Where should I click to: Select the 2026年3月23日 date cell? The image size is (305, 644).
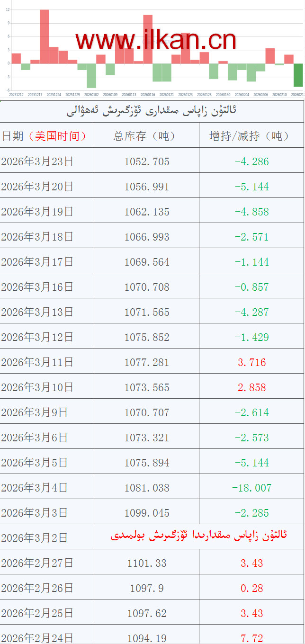click(38, 161)
